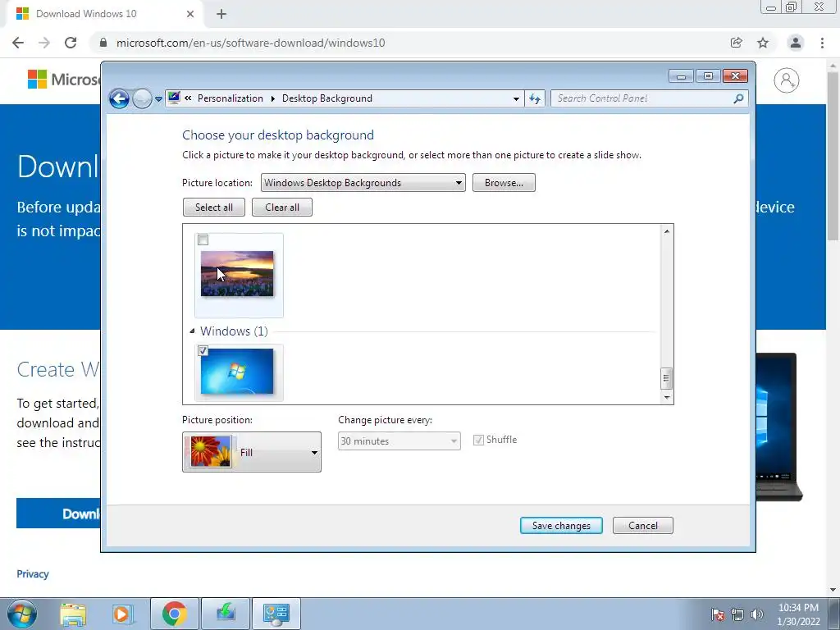Uncheck the Windows logo wallpaper checkbox
840x630 pixels.
[x=203, y=351]
